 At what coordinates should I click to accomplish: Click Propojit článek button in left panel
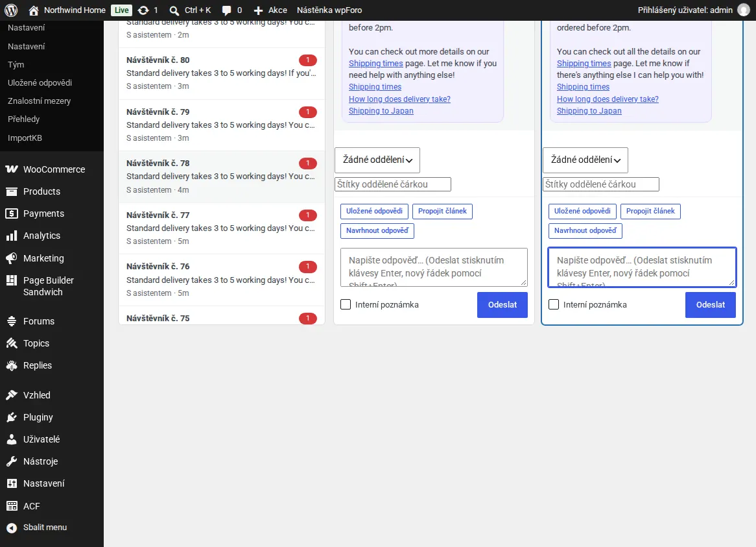click(442, 212)
